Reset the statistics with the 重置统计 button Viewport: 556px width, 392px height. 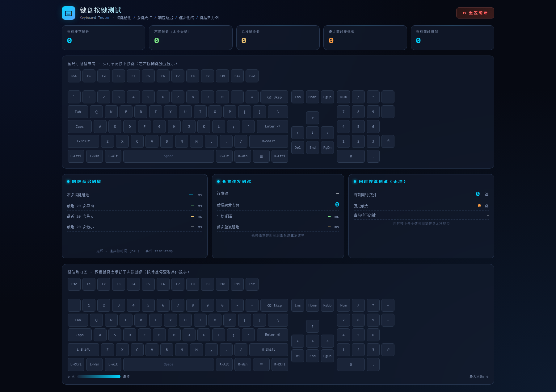click(x=475, y=13)
